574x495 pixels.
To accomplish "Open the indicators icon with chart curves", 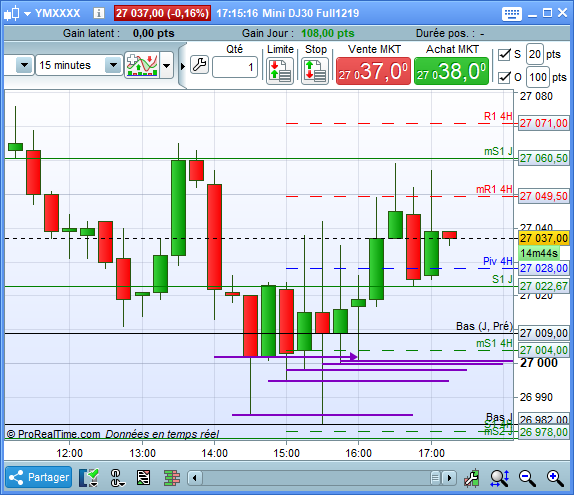I will [142, 65].
